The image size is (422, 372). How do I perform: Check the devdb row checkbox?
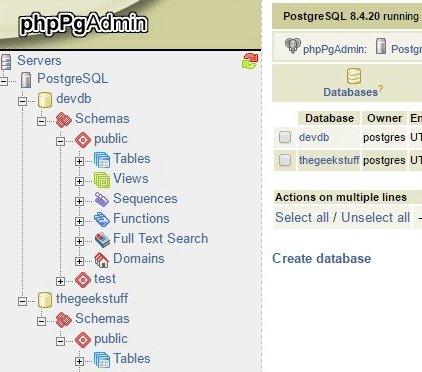point(285,137)
